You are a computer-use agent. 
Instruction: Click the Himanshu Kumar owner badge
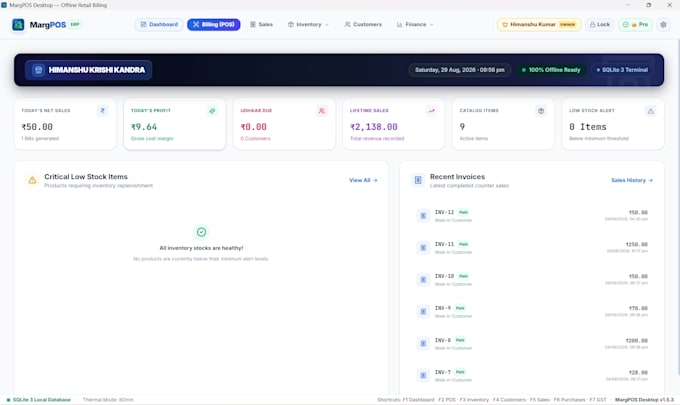point(539,25)
